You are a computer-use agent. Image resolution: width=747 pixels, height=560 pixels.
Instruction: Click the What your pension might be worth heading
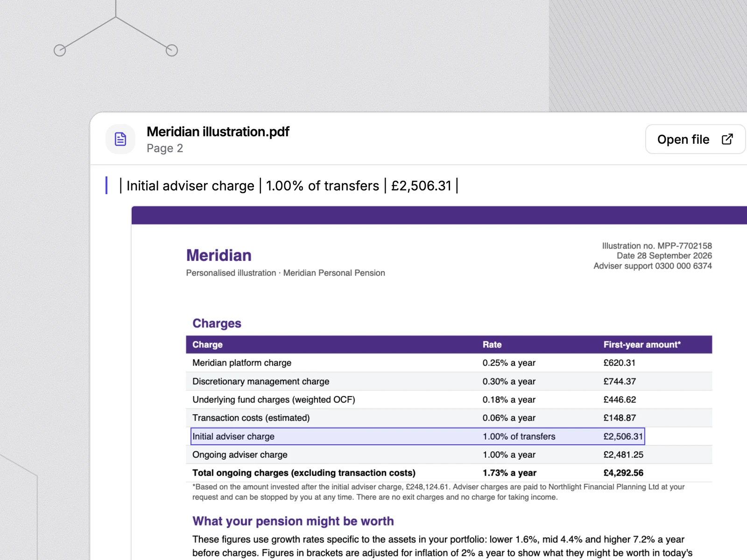point(293,521)
